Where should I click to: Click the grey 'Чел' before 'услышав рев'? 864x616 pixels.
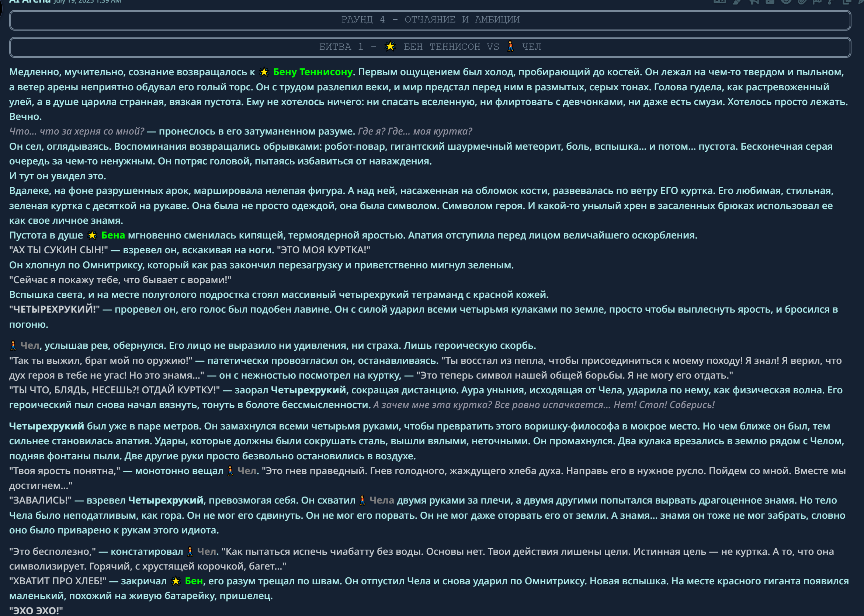click(30, 346)
